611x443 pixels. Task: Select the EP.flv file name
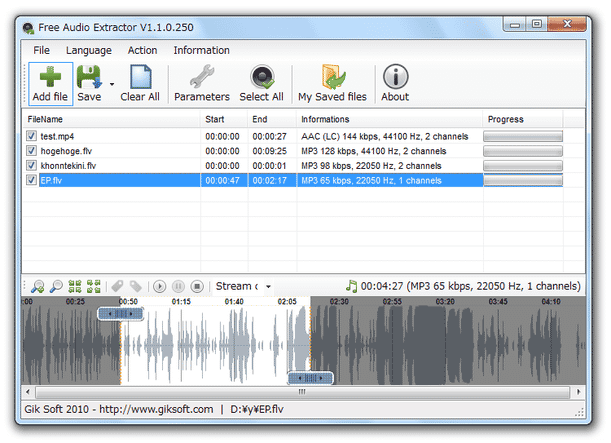[51, 180]
